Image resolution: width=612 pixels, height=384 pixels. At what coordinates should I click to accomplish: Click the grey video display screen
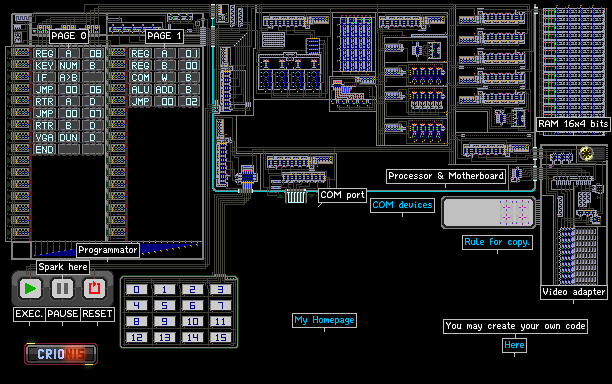(489, 213)
